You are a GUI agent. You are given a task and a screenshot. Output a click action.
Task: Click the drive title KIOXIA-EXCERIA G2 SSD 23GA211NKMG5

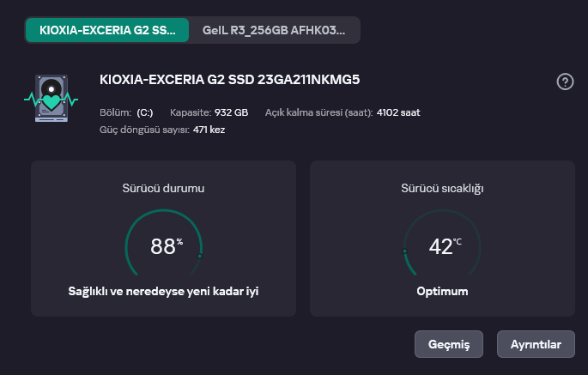(x=229, y=81)
